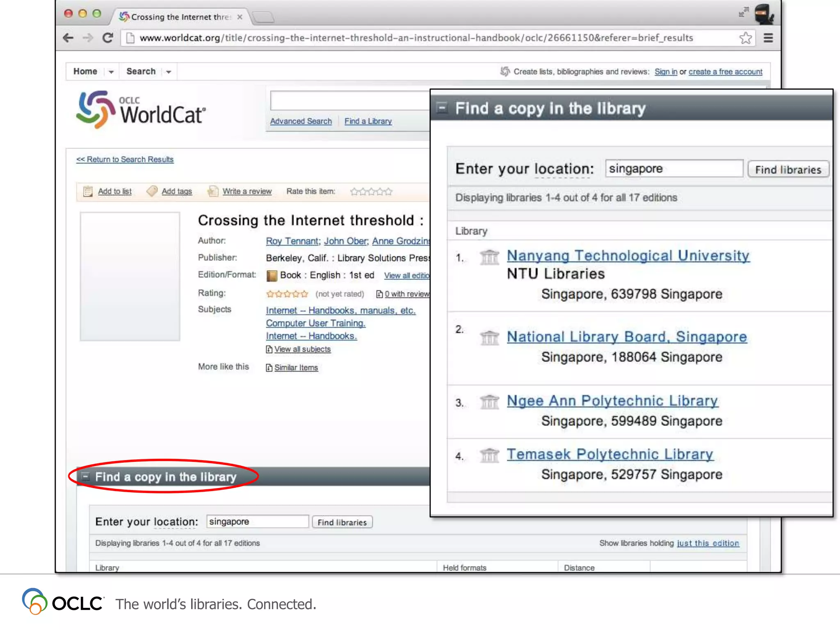This screenshot has height=630, width=840.
Task: Click the OCLC logo in footer
Action: pyautogui.click(x=63, y=602)
